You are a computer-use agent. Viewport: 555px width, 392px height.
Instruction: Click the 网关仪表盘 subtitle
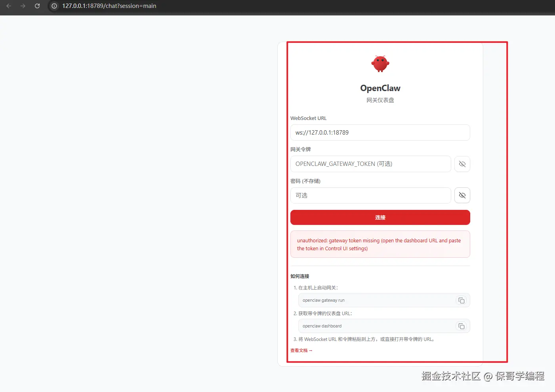point(380,100)
